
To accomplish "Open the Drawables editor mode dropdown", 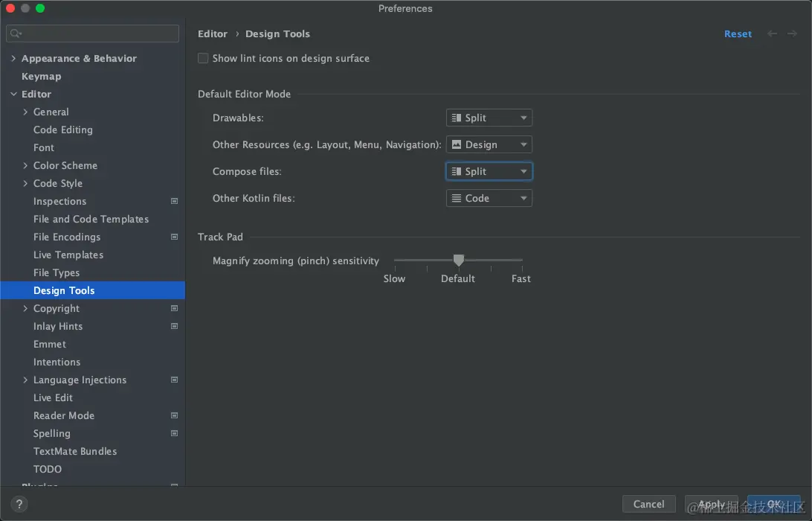I will 489,118.
